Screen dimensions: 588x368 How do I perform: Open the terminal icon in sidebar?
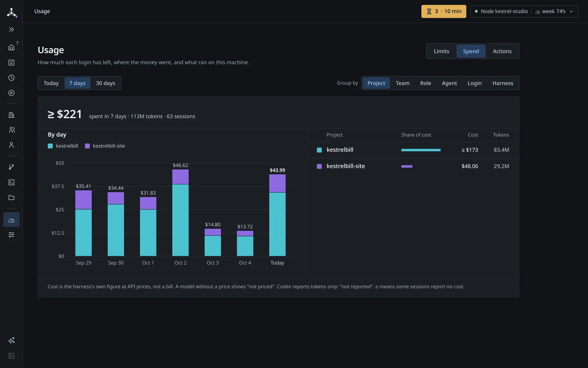click(x=11, y=182)
